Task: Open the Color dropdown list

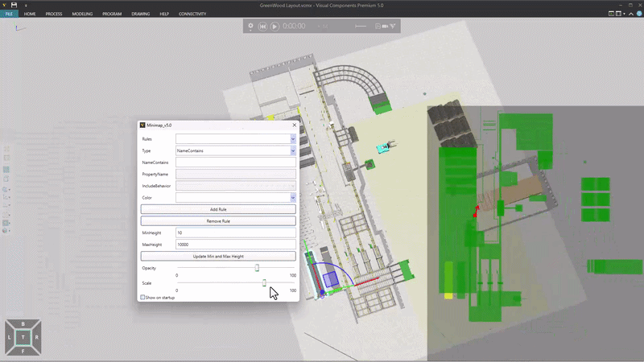Action: [x=293, y=197]
